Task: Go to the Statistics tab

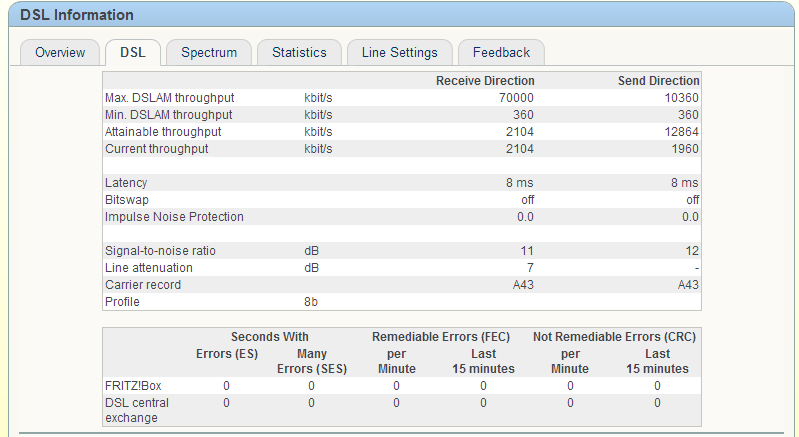Action: (299, 53)
